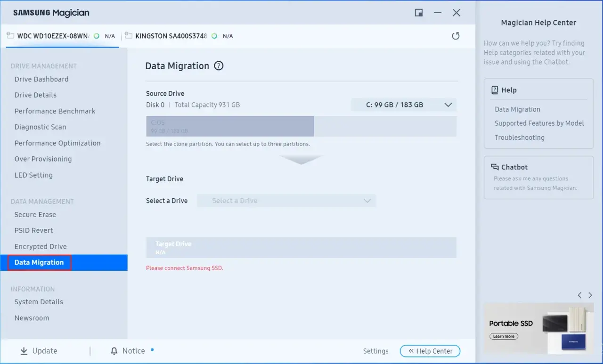Open PSID Revert
The image size is (603, 364).
(x=33, y=231)
